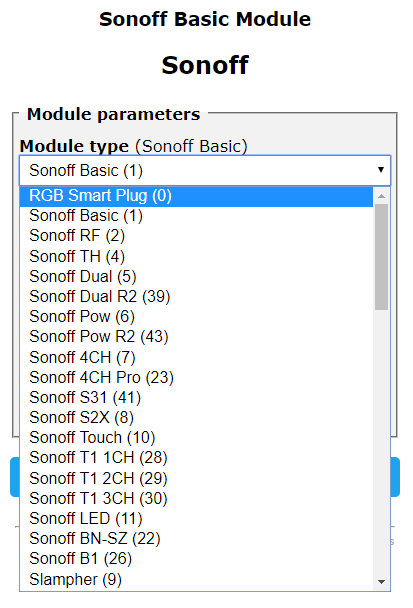Viewport: 413px width, 608px height.
Task: Pick Slampher (9) from the list
Action: tap(196, 579)
